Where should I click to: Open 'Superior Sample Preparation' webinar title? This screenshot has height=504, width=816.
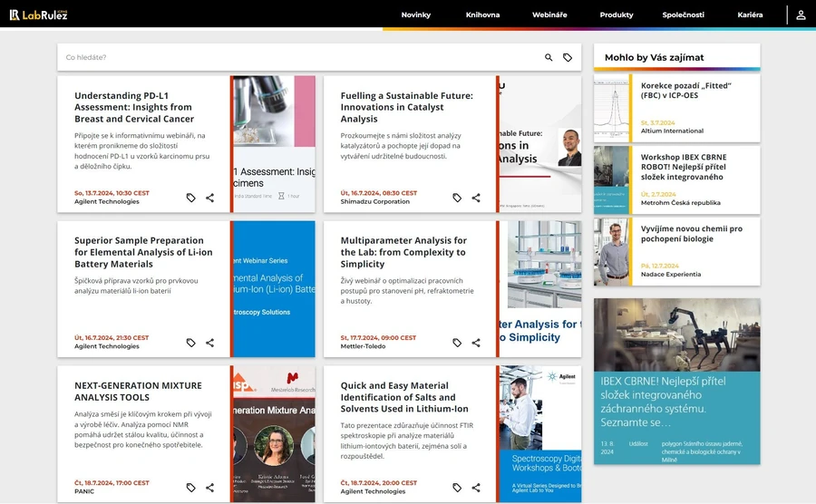pos(143,252)
